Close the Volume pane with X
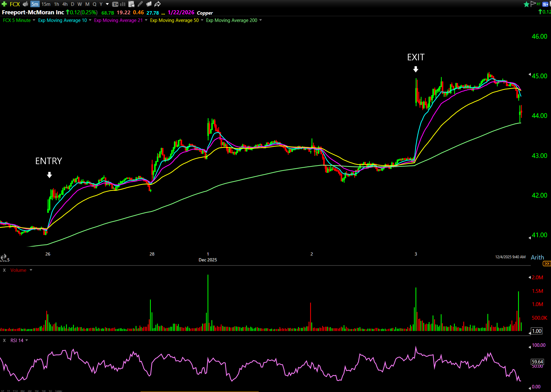The height and width of the screenshot is (392, 551). coord(4,270)
